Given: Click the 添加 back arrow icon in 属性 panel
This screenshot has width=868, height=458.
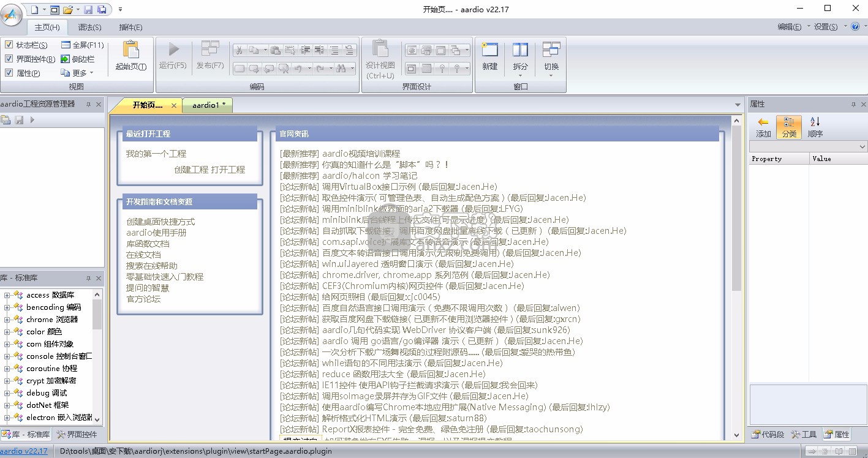Looking at the screenshot, I should (x=763, y=122).
